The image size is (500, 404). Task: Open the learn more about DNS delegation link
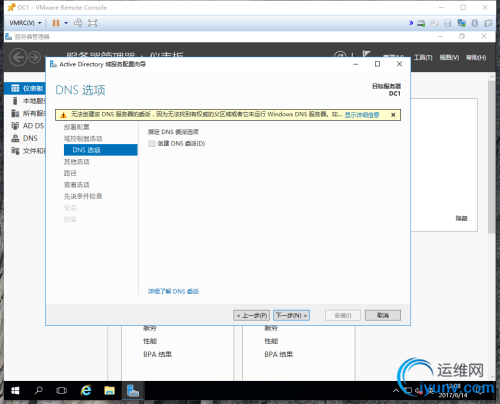[x=173, y=291]
